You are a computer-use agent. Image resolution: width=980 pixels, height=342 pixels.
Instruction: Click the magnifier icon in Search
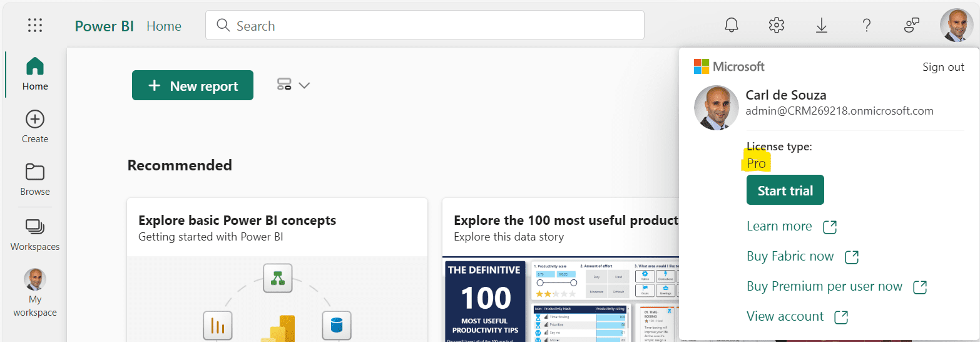223,26
